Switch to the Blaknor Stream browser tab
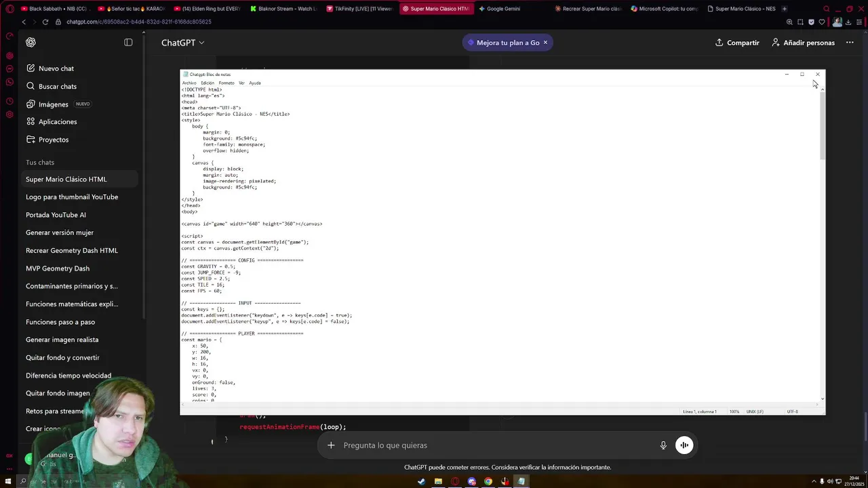Screen dimensions: 868x488 (283, 9)
